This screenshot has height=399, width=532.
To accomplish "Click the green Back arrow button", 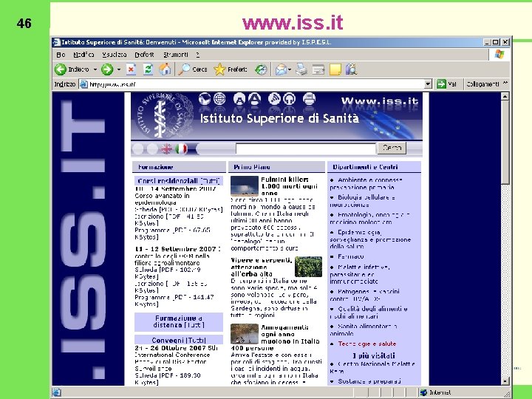I will click(x=61, y=69).
